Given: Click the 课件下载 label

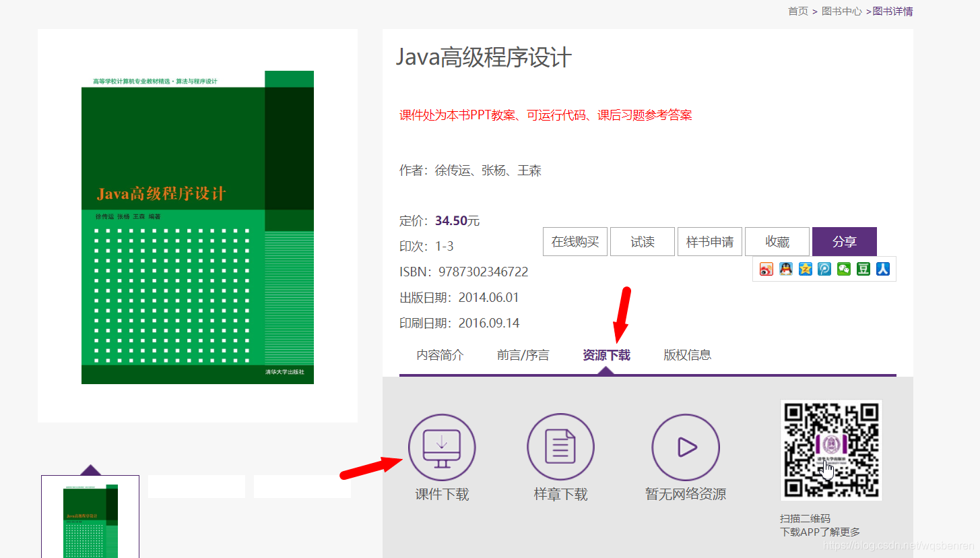Looking at the screenshot, I should point(442,494).
